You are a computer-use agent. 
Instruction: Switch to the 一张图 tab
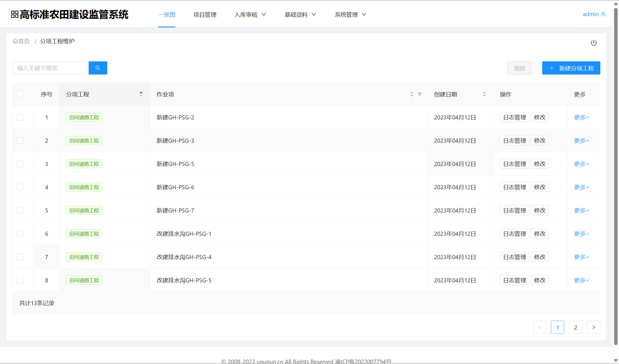[167, 15]
